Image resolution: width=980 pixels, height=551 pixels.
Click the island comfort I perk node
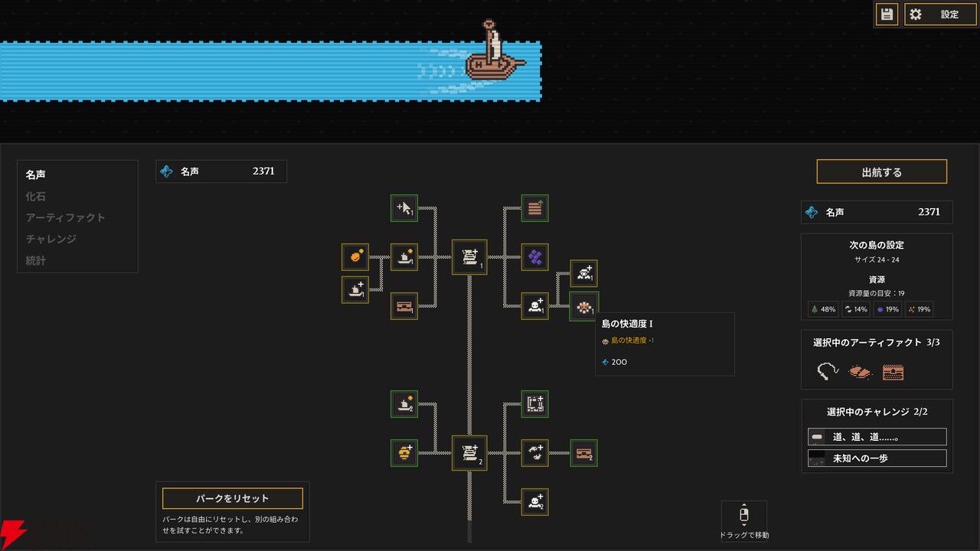(x=584, y=306)
